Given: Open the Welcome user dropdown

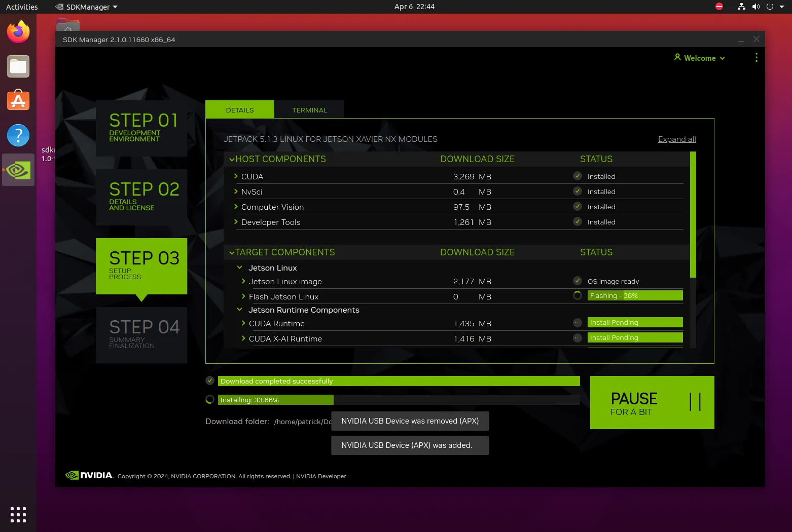Looking at the screenshot, I should point(700,58).
